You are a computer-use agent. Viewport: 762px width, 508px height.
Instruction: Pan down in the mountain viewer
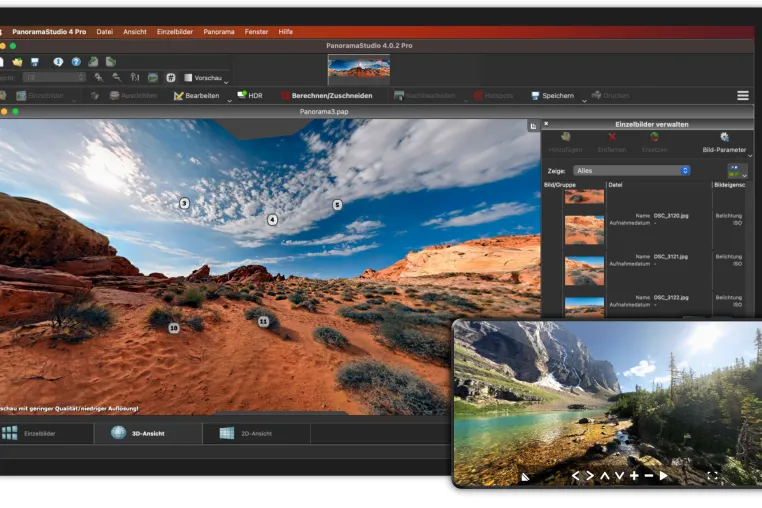620,475
